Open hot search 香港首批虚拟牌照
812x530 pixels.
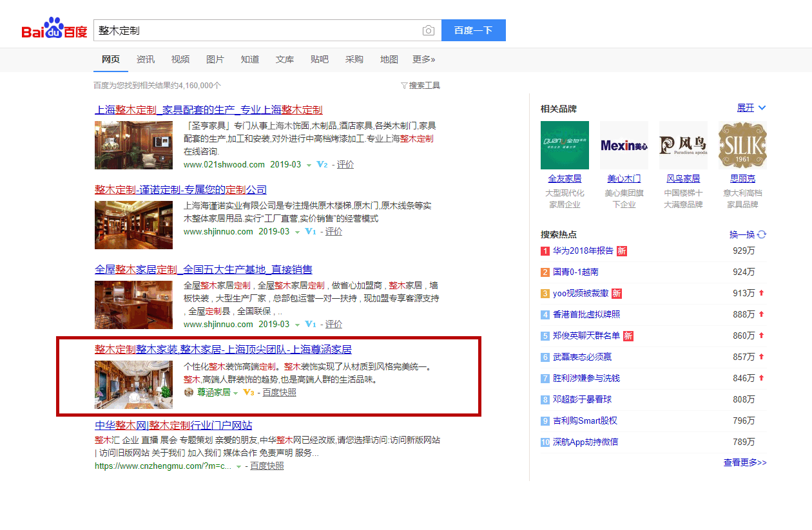[x=586, y=314]
